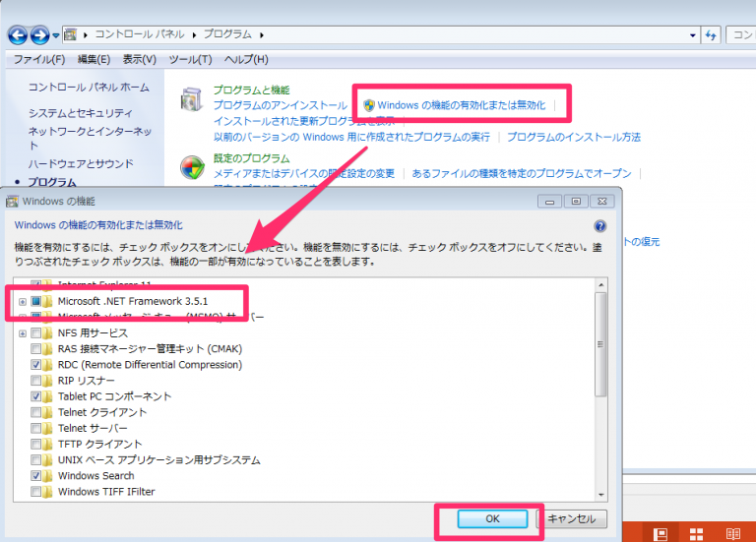Click the scroll-down arrow of the feature list

point(600,495)
